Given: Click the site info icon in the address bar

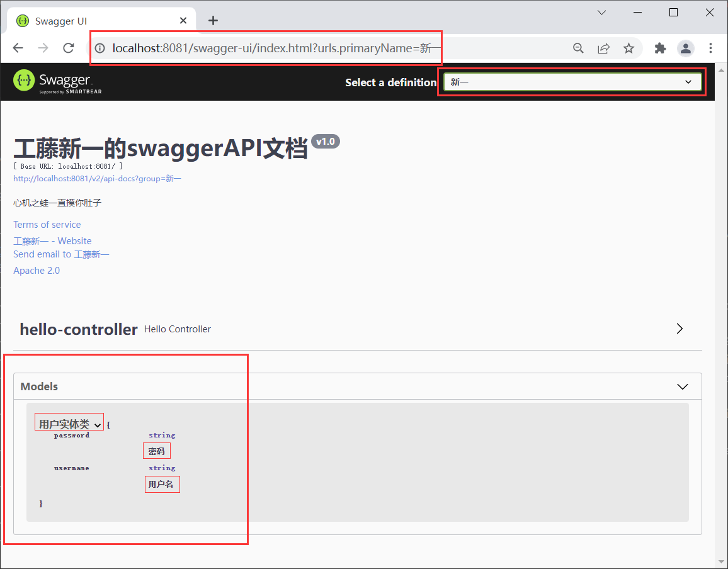Looking at the screenshot, I should click(100, 48).
